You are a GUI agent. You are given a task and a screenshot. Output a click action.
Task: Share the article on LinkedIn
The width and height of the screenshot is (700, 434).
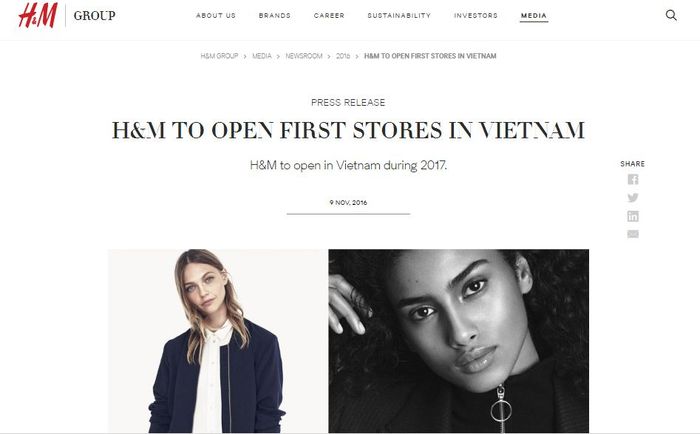pyautogui.click(x=633, y=216)
